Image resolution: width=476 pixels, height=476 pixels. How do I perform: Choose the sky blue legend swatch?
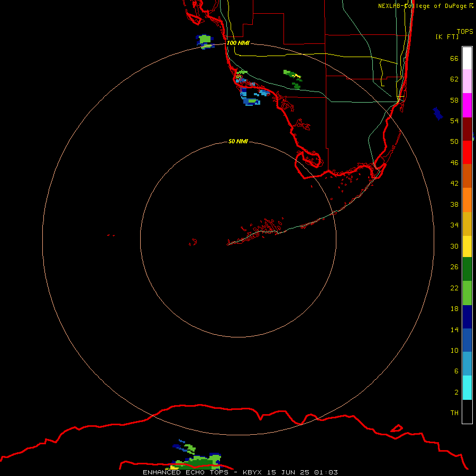(467, 364)
